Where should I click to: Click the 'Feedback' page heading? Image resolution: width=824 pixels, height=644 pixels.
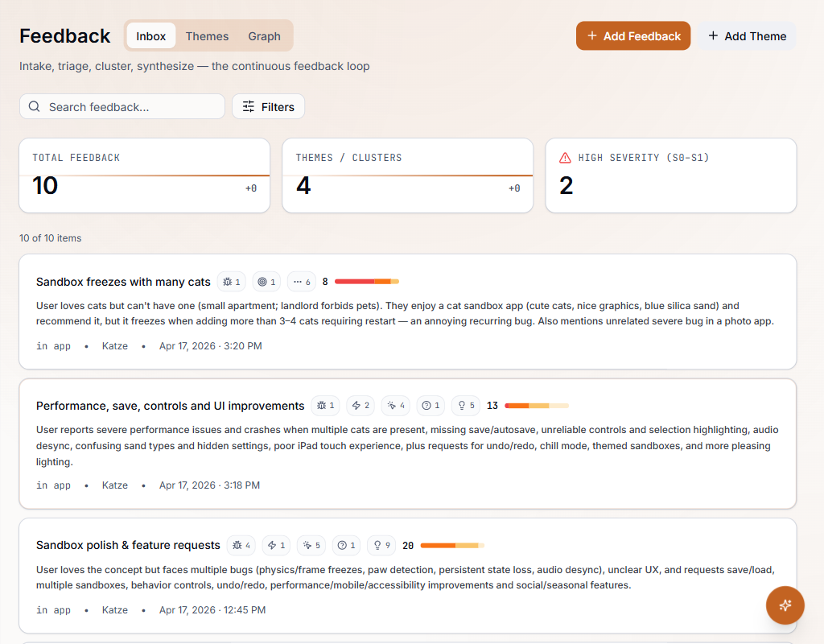65,36
